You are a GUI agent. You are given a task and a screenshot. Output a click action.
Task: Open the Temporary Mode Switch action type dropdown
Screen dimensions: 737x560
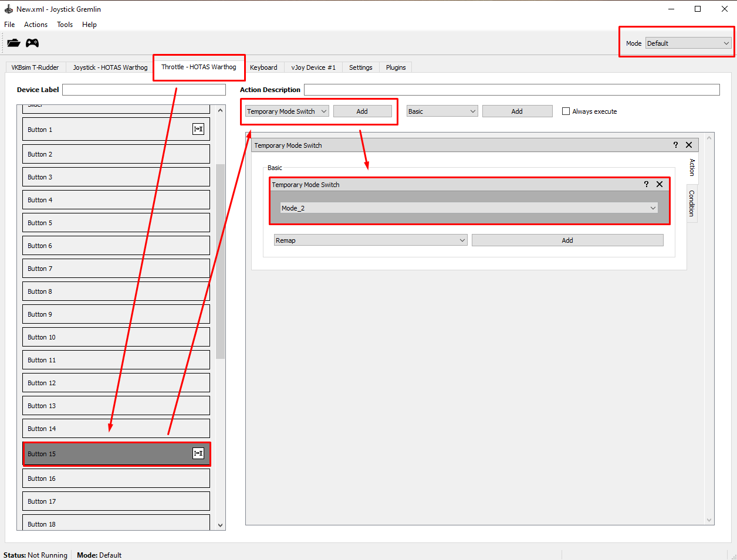[x=287, y=111]
